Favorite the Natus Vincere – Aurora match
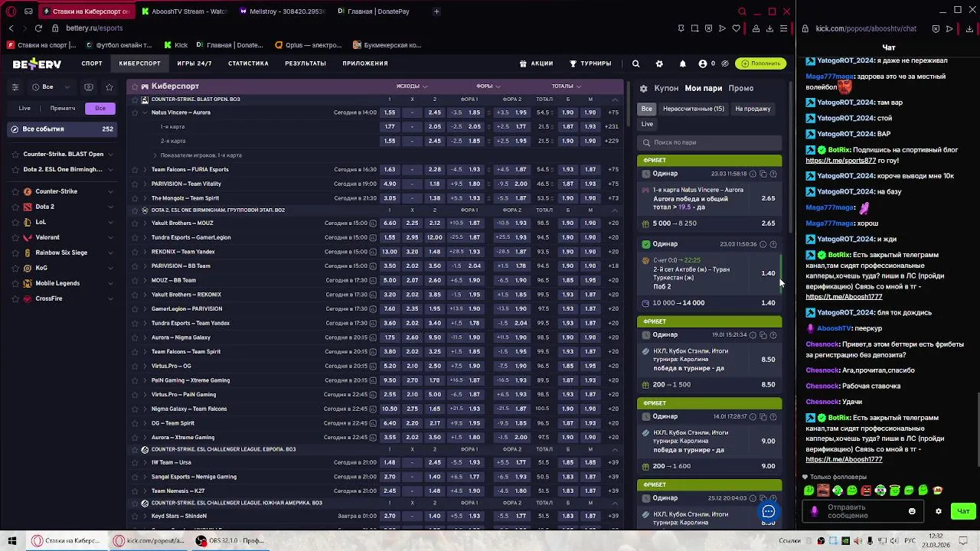980x551 pixels. (135, 112)
